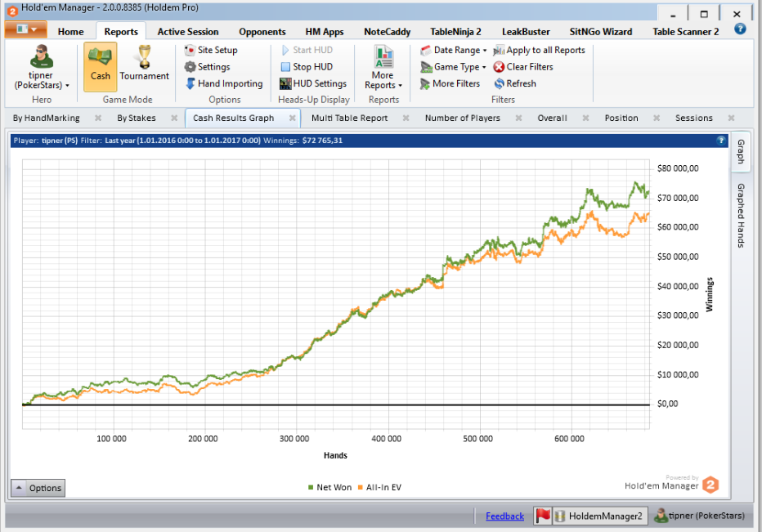Clear Filters with red X icon
Image resolution: width=762 pixels, height=532 pixels.
tap(523, 67)
